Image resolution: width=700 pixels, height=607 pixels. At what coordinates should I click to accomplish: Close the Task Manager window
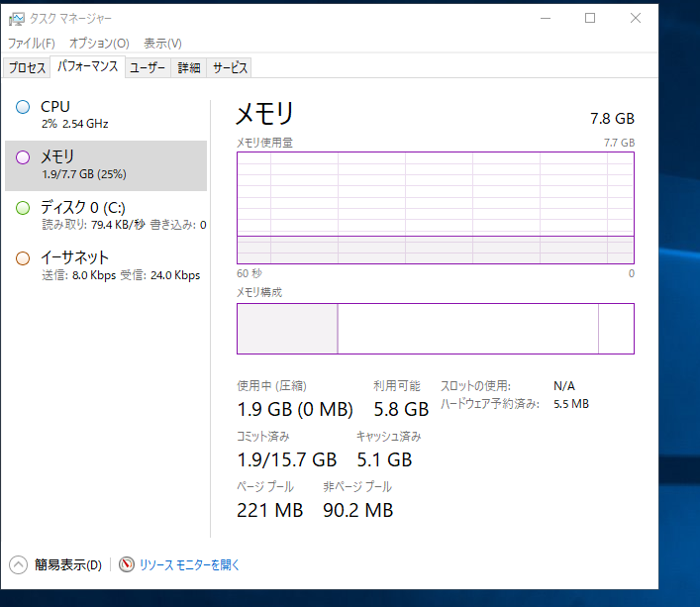tap(636, 18)
